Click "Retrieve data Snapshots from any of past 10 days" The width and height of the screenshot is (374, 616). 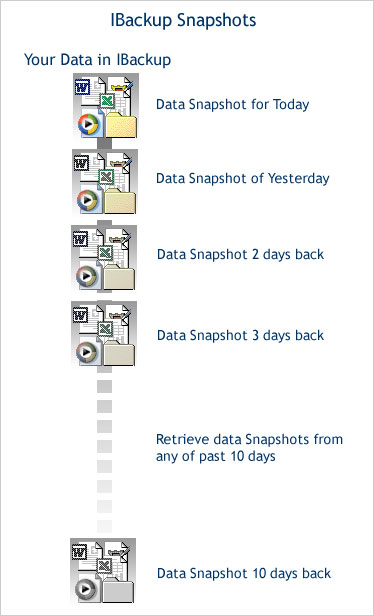249,447
